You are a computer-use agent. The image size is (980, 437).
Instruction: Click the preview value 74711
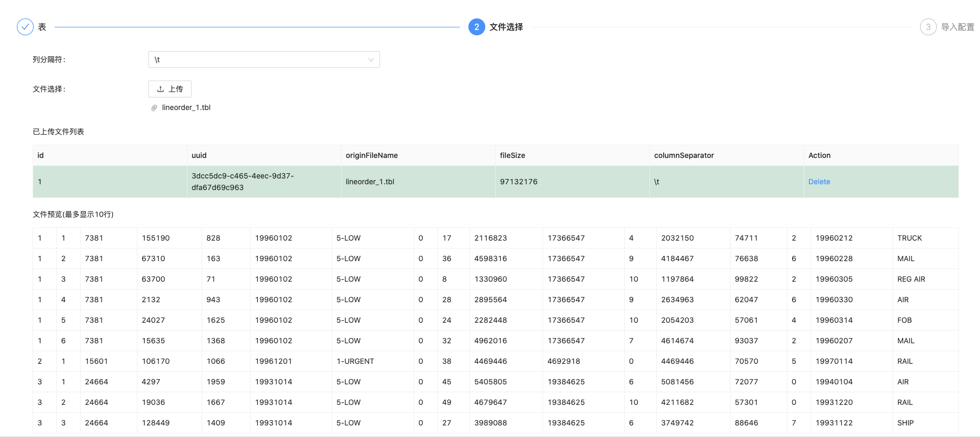tap(746, 238)
